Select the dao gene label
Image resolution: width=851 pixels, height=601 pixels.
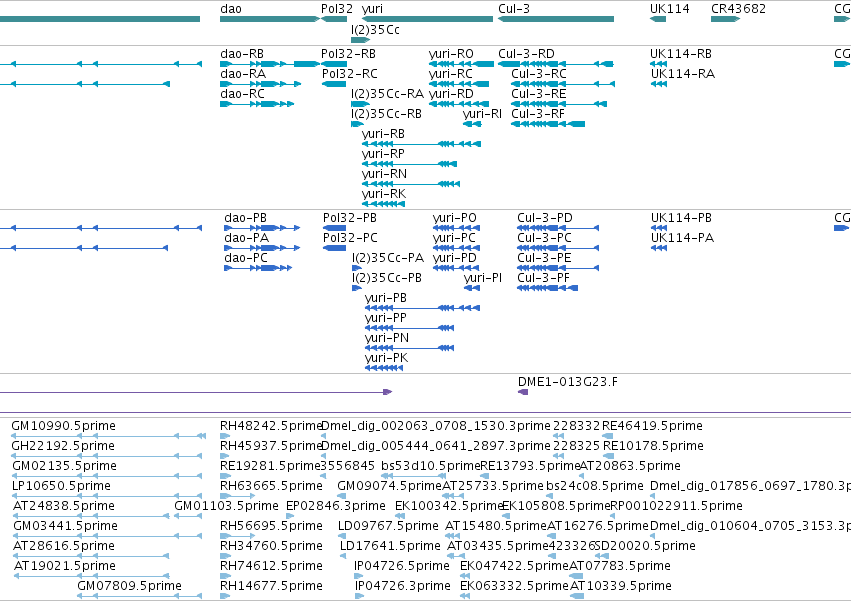231,9
